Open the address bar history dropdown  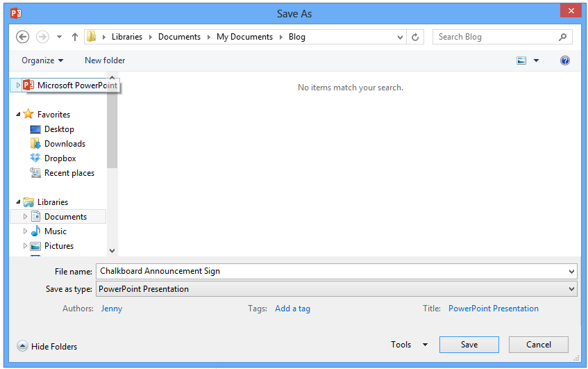(x=400, y=37)
